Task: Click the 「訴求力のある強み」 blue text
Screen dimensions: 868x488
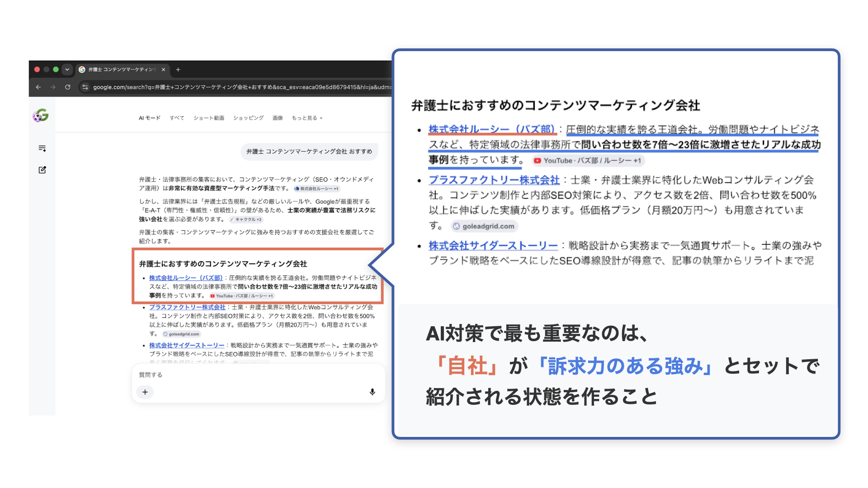Action: pos(625,366)
